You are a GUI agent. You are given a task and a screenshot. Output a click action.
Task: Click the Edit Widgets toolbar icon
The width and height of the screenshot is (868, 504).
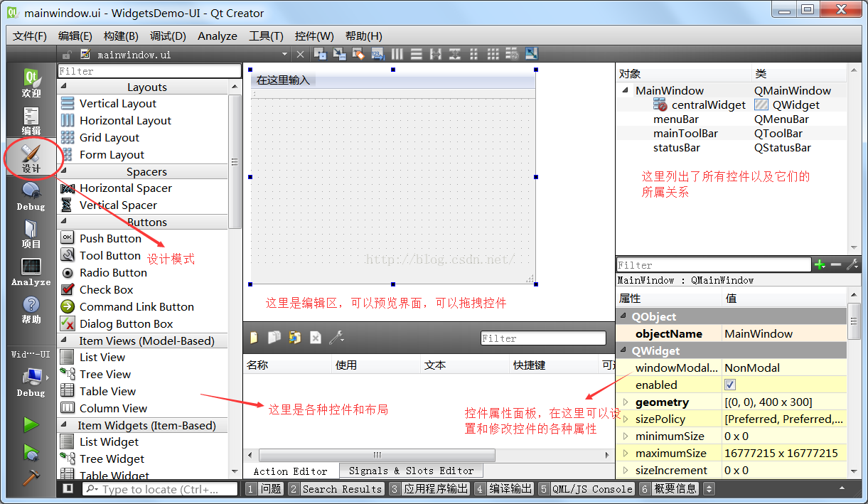click(x=320, y=54)
